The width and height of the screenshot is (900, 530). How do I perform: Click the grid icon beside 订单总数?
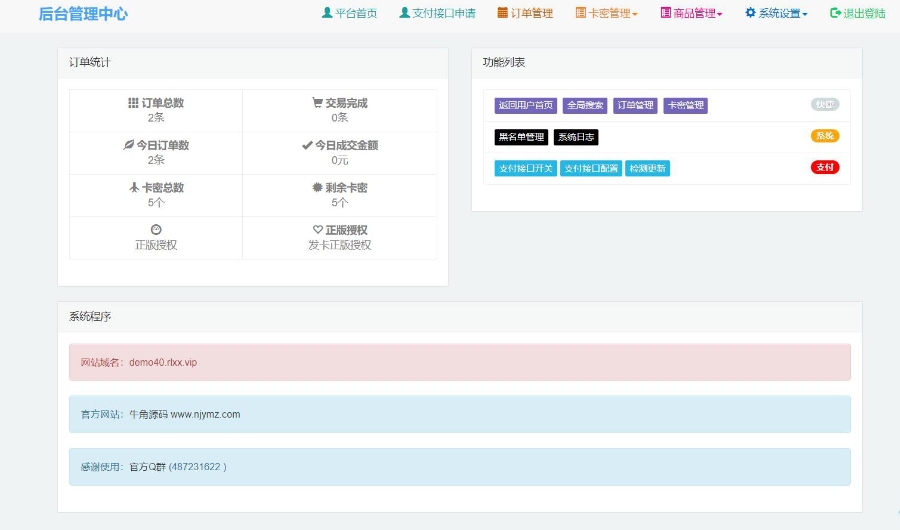(x=133, y=103)
